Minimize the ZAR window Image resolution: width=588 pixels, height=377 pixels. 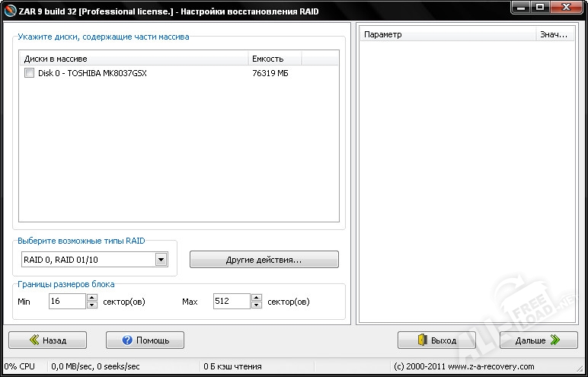click(x=519, y=9)
